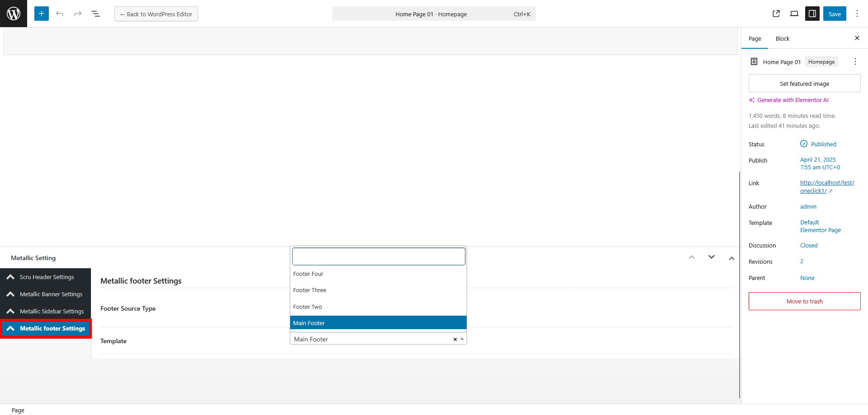
Task: Click the WordPress logo icon
Action: click(14, 14)
